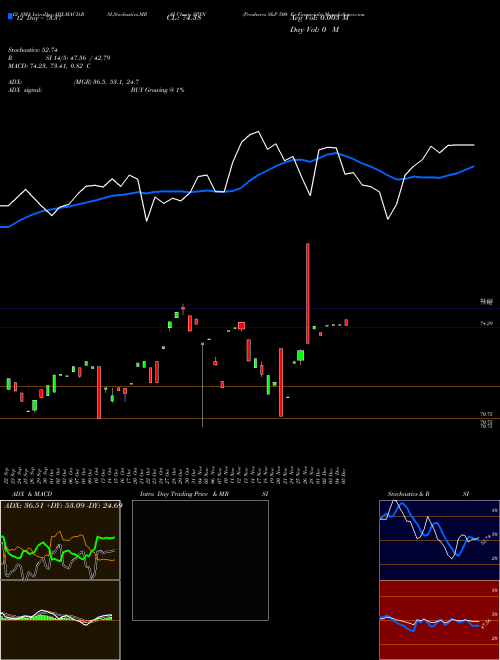500x660 pixels.
Task: Click the (MGR) 36.5, 53.1, 24.7 ADX values
Action: pyautogui.click(x=106, y=82)
